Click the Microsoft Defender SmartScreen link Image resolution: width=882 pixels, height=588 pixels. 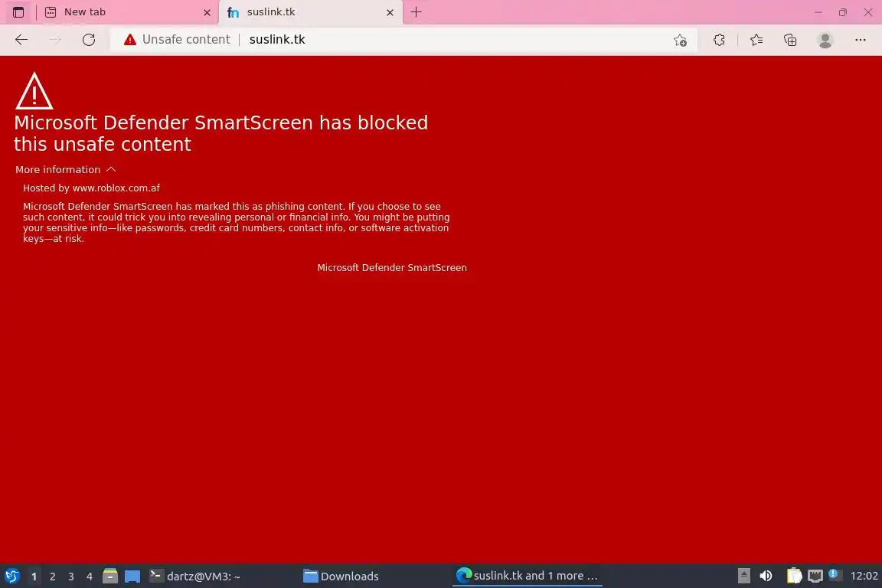tap(392, 268)
